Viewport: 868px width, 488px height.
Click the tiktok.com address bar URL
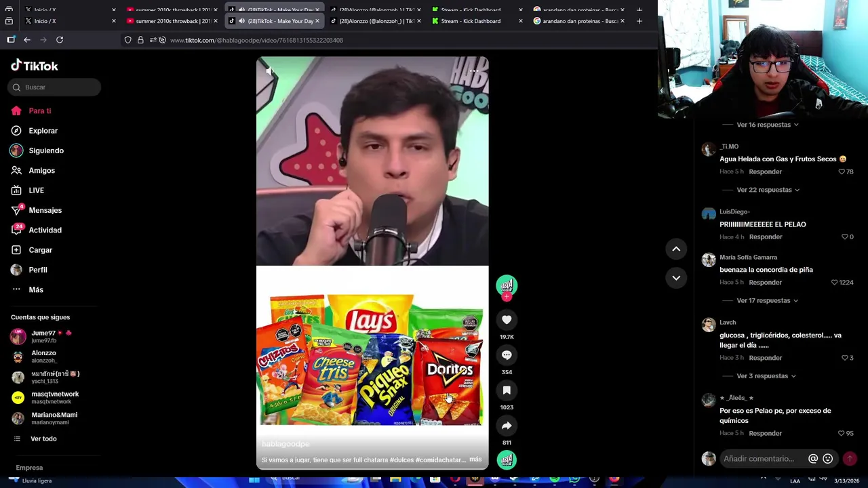pos(256,40)
